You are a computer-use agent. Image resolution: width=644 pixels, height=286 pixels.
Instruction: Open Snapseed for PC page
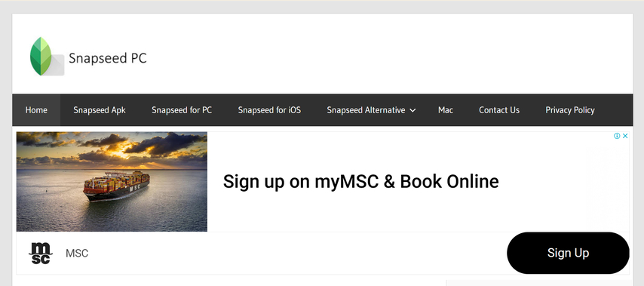(x=182, y=110)
